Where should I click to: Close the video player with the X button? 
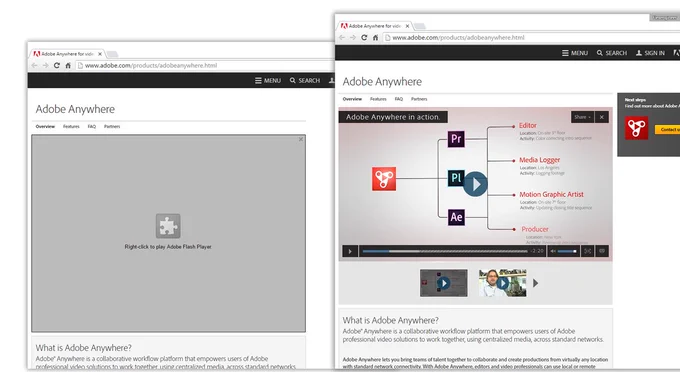[602, 117]
